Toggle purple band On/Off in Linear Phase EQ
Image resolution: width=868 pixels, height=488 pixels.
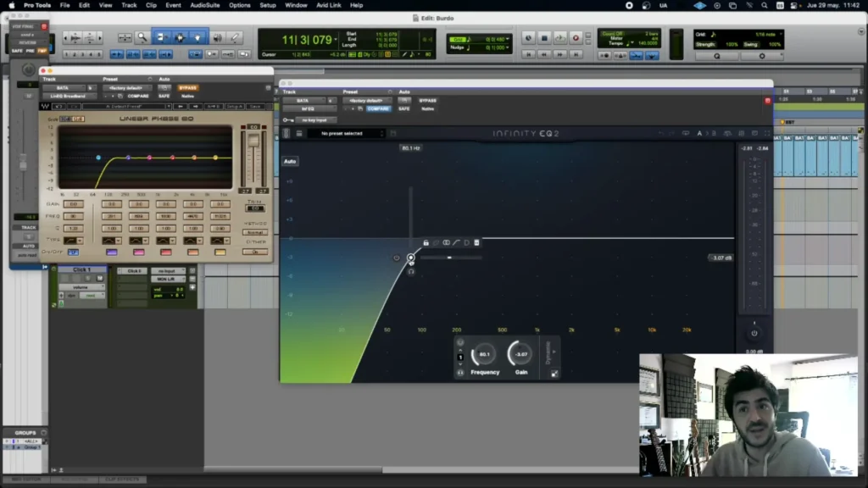click(x=111, y=252)
